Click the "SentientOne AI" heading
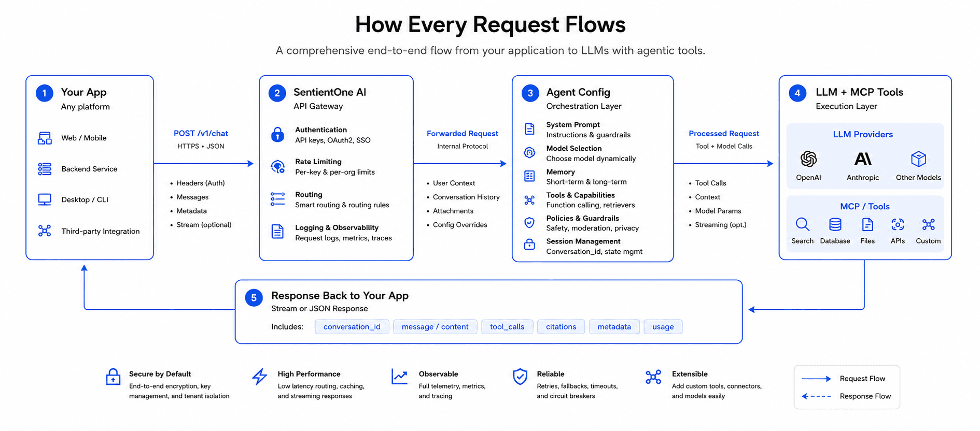Screen dimensions: 980x431 (330, 92)
